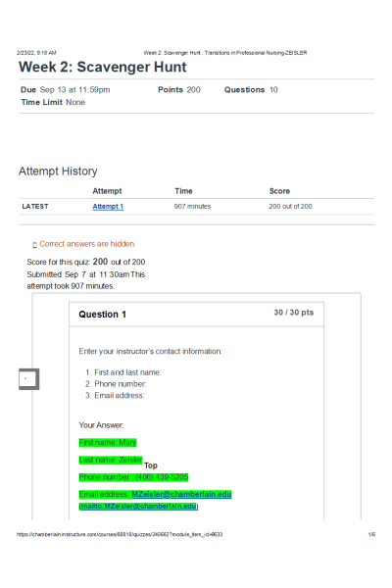392x588 pixels.
Task: Click the small square box left of Question 1
Action: pyautogui.click(x=28, y=379)
